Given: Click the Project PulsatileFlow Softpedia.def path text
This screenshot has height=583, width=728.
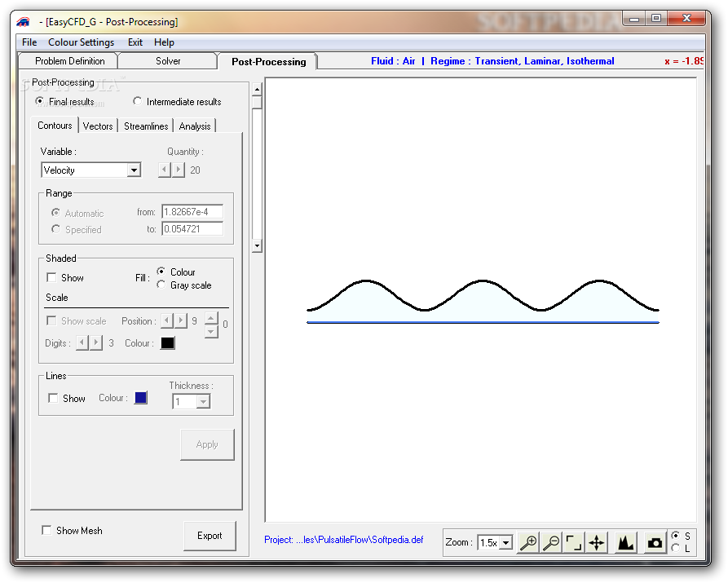Looking at the screenshot, I should (343, 539).
